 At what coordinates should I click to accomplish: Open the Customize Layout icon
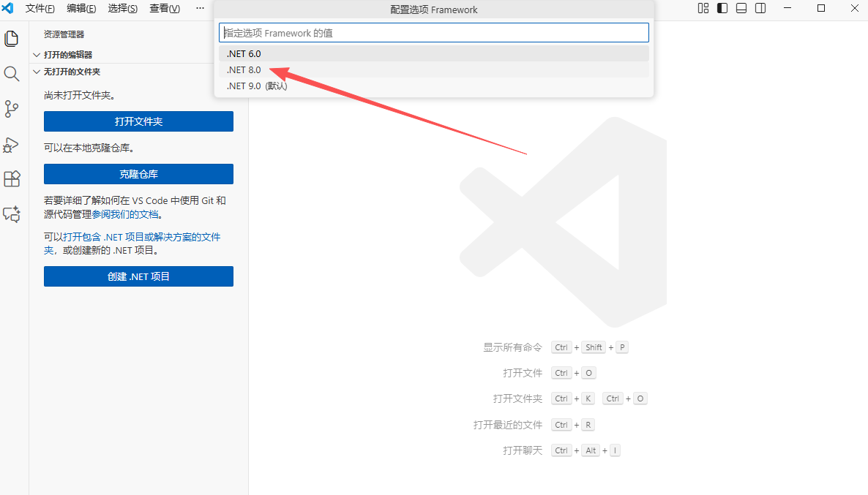(703, 8)
